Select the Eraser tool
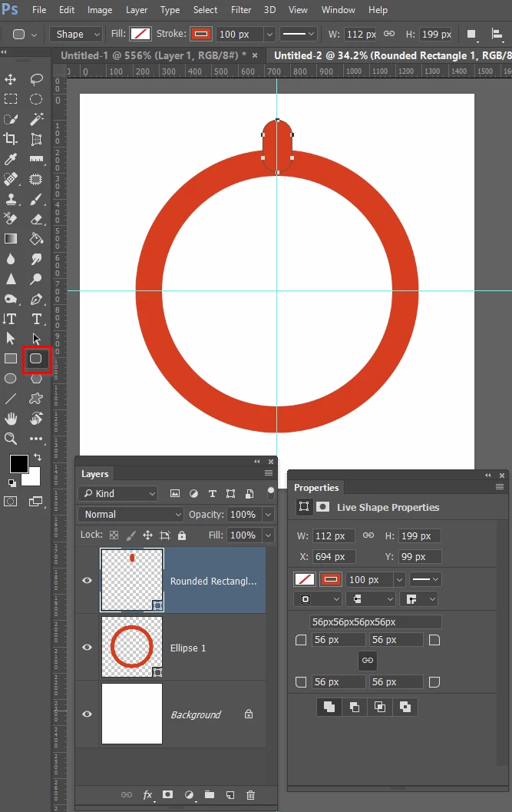Viewport: 512px width, 812px height. point(36,219)
